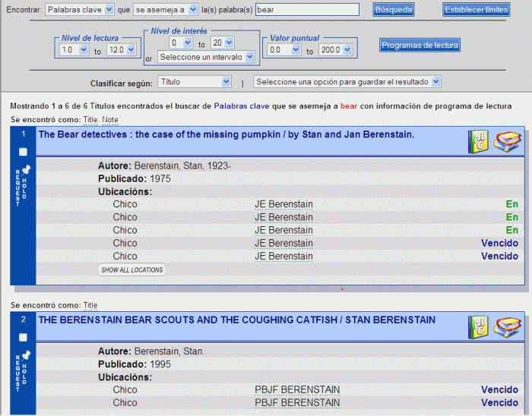Click red 'bear' search term in summary

(x=349, y=106)
